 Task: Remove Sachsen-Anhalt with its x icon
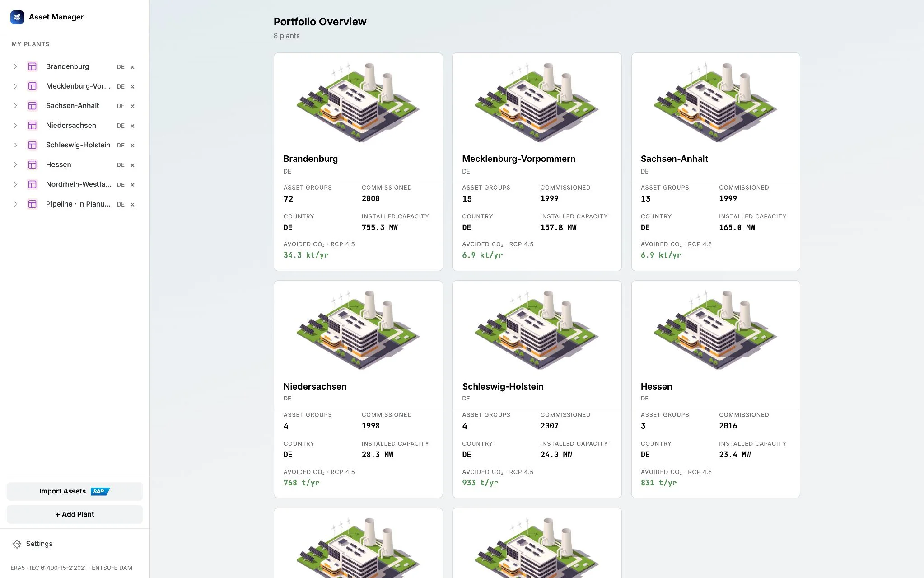click(132, 106)
